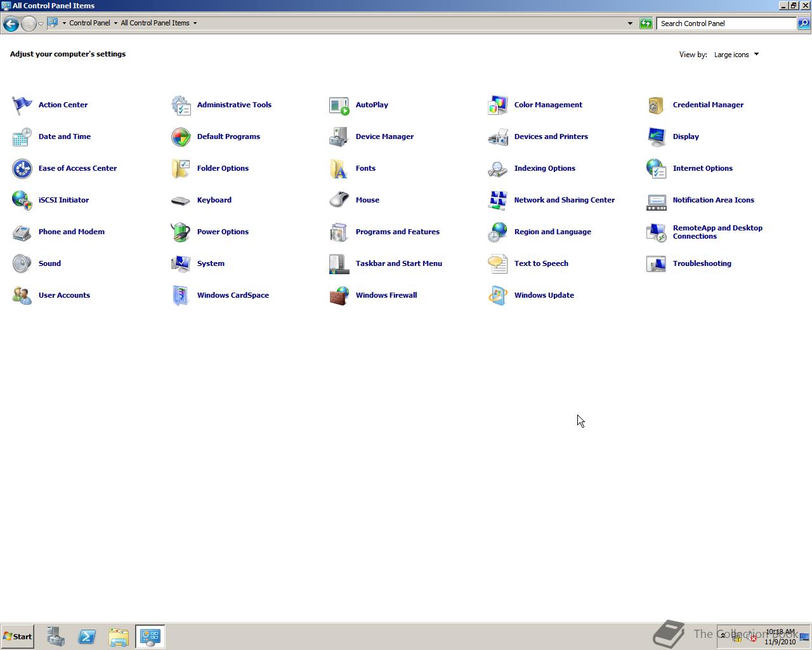Click the Keyboard icon

pos(181,200)
